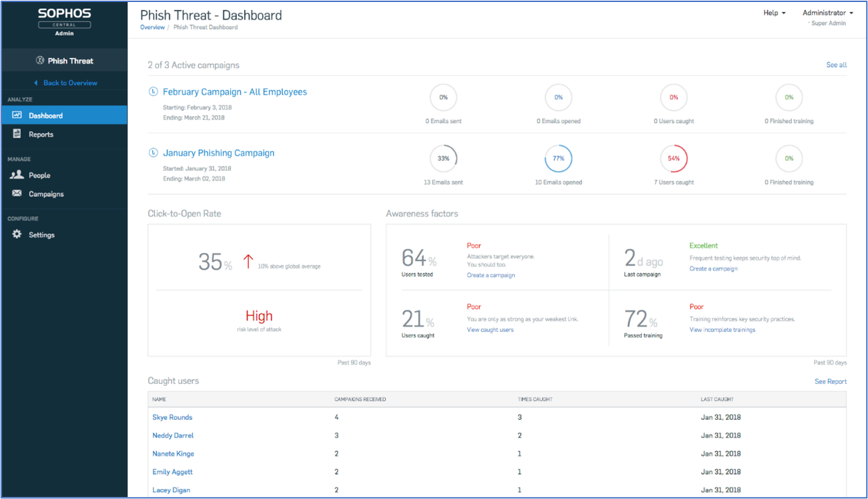Click 13 Emails sent label

[443, 182]
